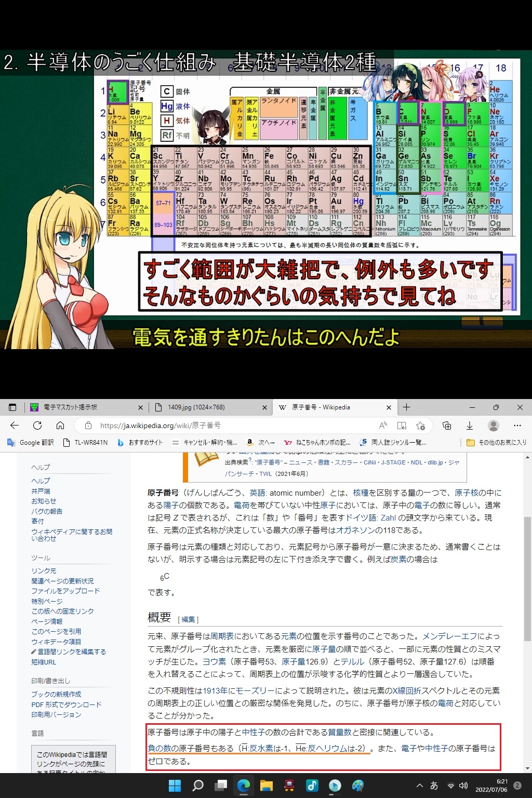This screenshot has width=532, height=798.
Task: Click the clock showing 6:21
Action: tap(491, 786)
